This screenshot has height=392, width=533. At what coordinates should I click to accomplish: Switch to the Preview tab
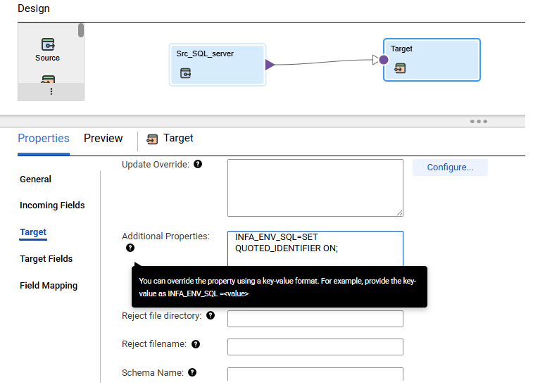coord(103,138)
